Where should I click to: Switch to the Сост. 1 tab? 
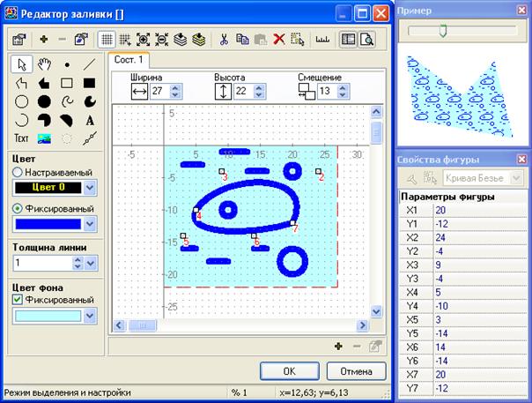130,60
